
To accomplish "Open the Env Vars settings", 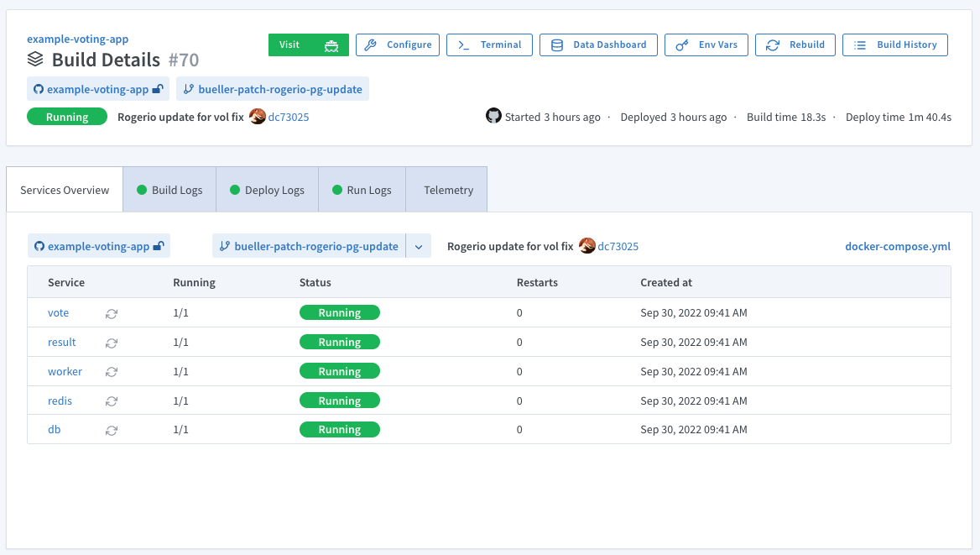I will [x=706, y=45].
